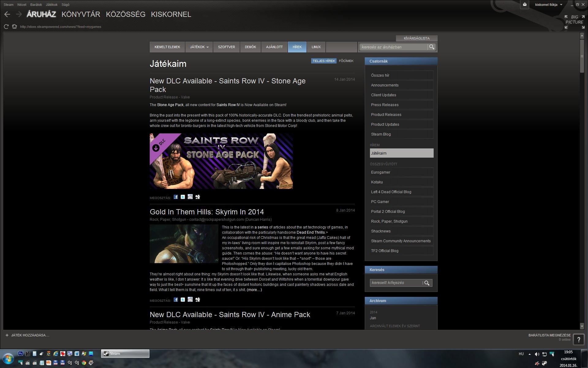Focus the store search field

394,47
